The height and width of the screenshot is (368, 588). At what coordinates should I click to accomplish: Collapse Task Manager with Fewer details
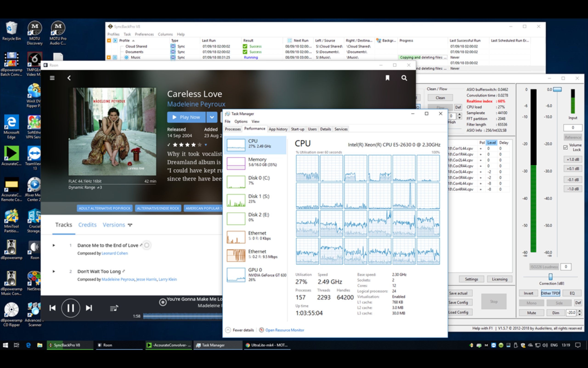click(240, 330)
